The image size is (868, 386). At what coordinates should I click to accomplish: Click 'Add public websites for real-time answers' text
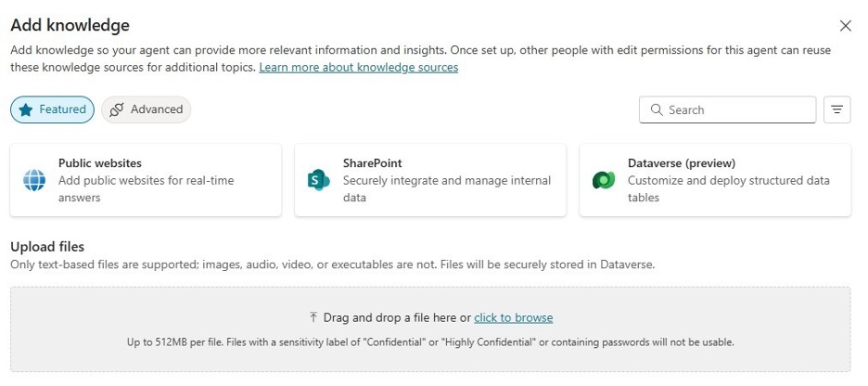tap(147, 189)
